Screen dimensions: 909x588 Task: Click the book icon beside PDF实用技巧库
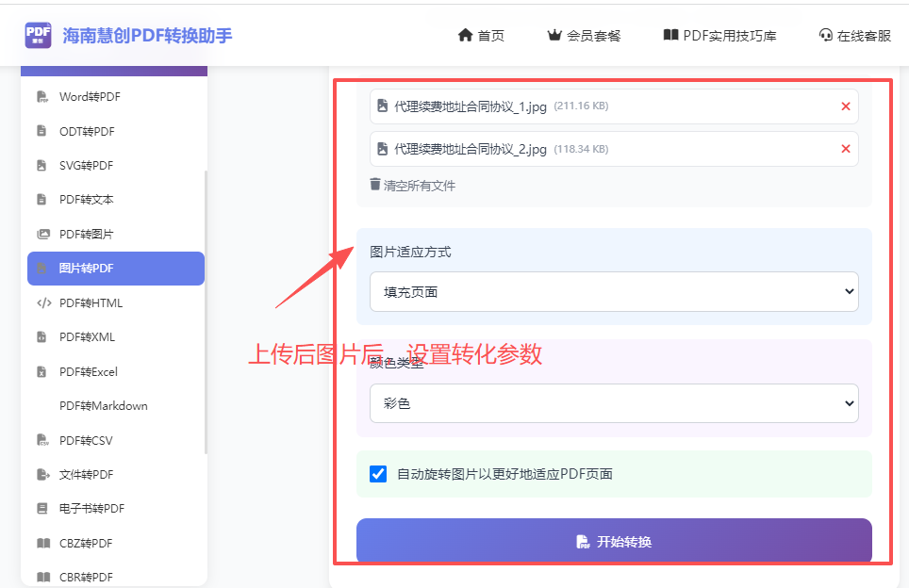(670, 36)
